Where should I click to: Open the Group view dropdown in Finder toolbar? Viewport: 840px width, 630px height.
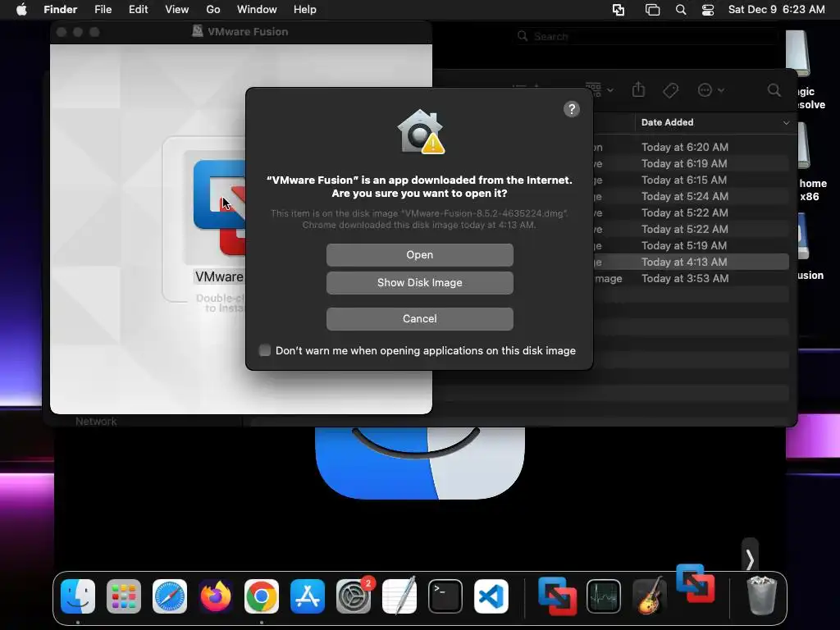pyautogui.click(x=599, y=89)
